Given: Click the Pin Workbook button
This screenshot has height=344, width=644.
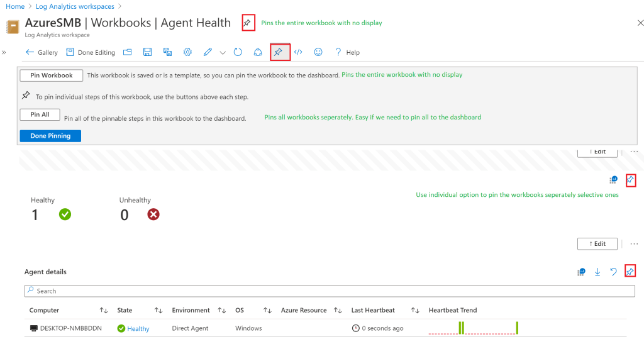Looking at the screenshot, I should 52,75.
